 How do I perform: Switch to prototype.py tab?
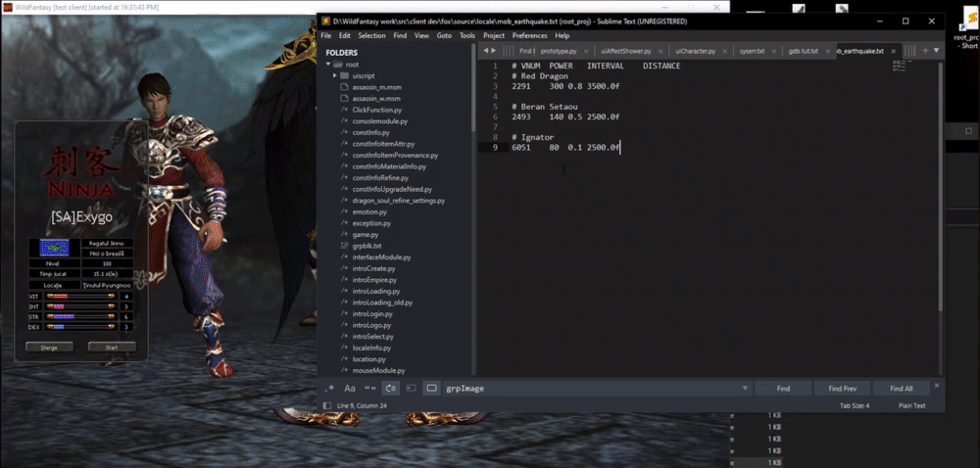pyautogui.click(x=559, y=51)
